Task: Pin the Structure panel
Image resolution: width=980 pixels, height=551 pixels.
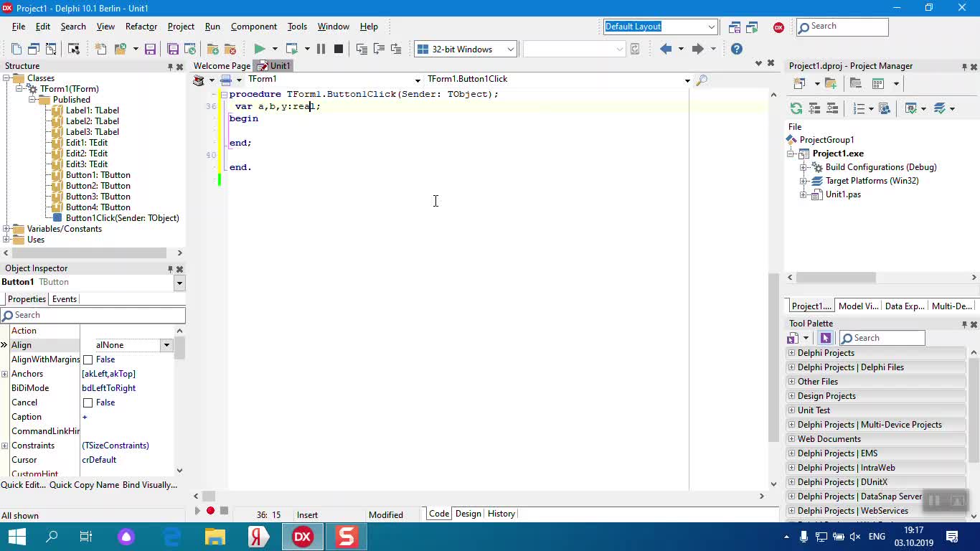Action: [x=170, y=67]
